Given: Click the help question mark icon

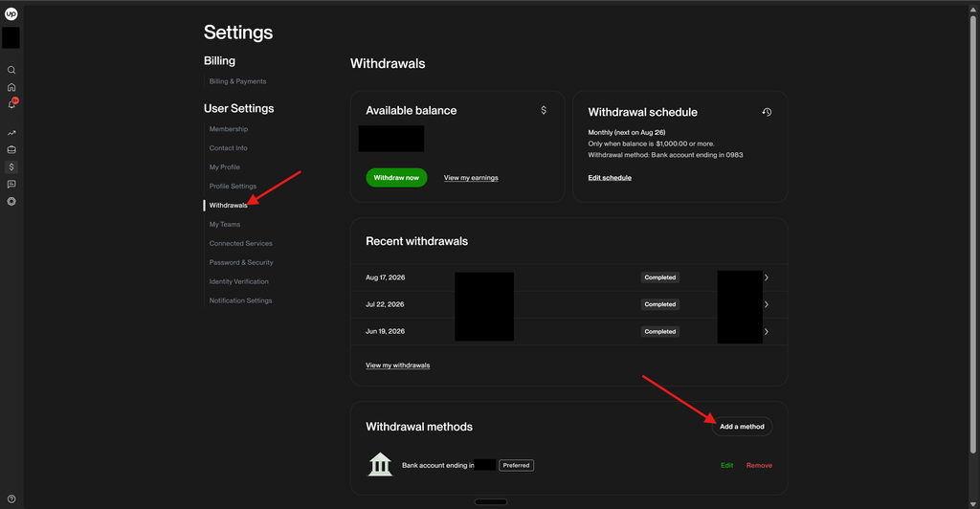Looking at the screenshot, I should pos(11,499).
